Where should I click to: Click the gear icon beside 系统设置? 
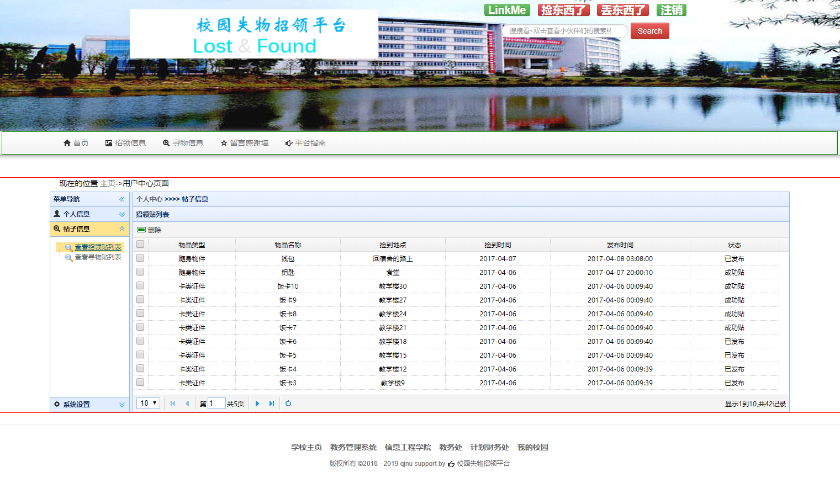pyautogui.click(x=56, y=404)
